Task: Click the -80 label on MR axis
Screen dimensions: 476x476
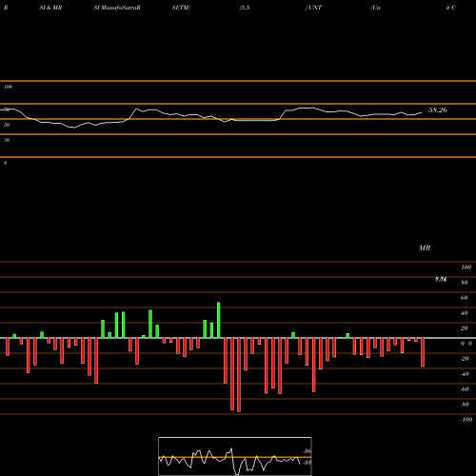Action: pyautogui.click(x=465, y=405)
